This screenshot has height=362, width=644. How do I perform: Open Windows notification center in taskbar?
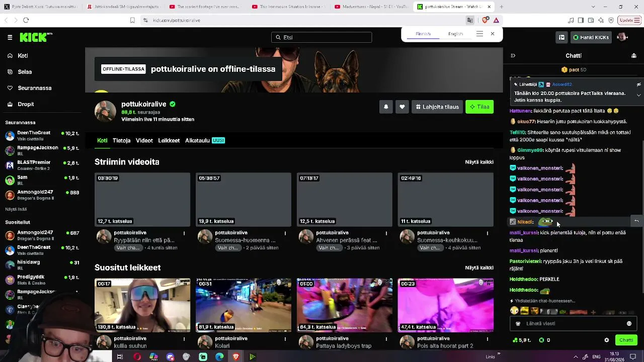click(x=633, y=357)
